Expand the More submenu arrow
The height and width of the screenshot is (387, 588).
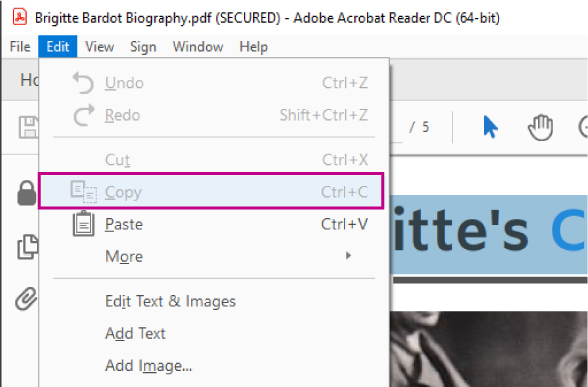(x=348, y=256)
